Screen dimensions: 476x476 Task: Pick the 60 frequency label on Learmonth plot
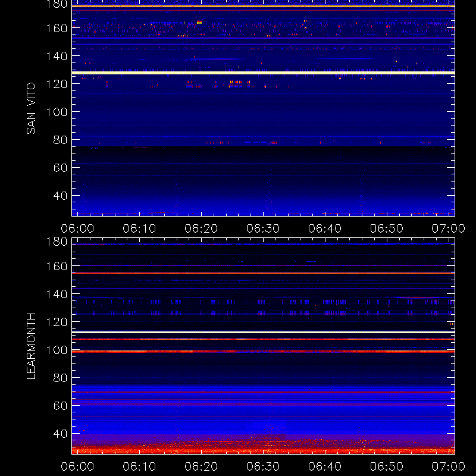(x=60, y=406)
